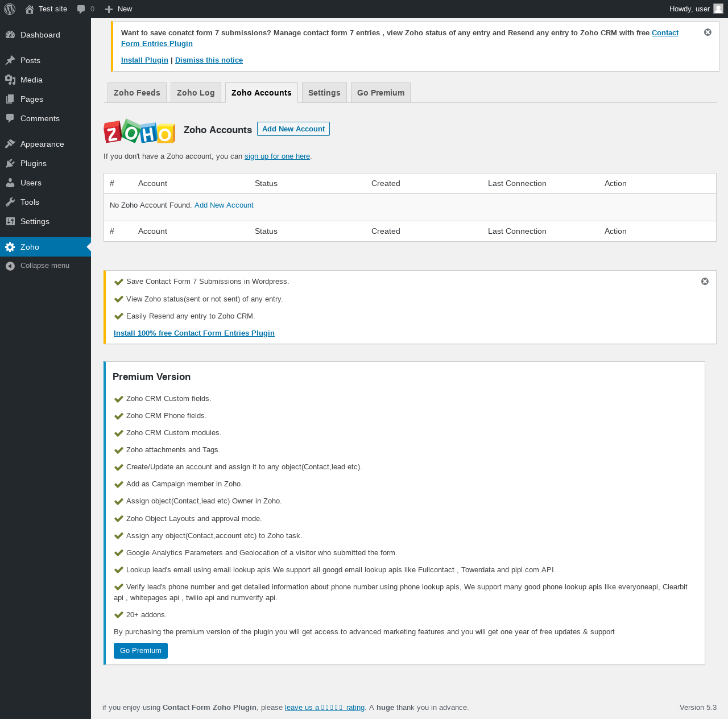Follow the sign up for one here link
The image size is (728, 719).
click(x=277, y=156)
